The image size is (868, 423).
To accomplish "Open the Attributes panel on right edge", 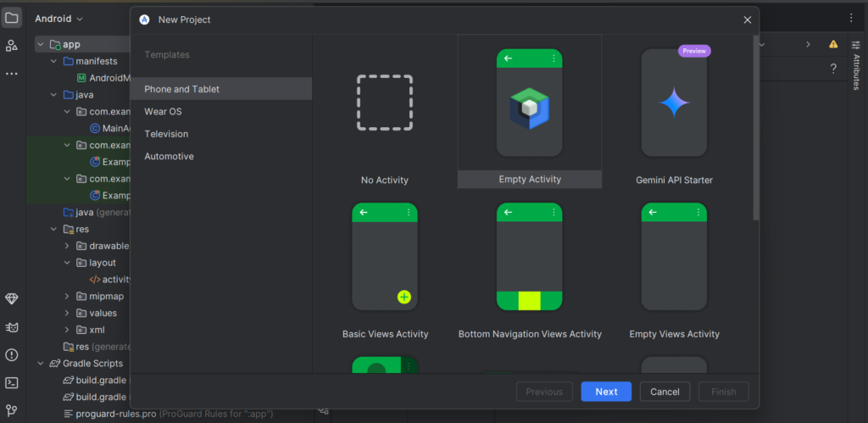I will [856, 64].
